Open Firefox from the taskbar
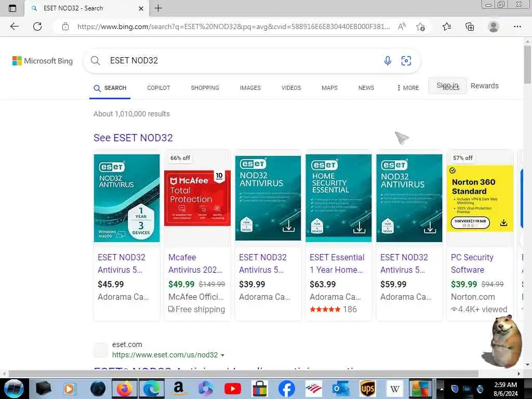The height and width of the screenshot is (399, 532). coord(125,389)
